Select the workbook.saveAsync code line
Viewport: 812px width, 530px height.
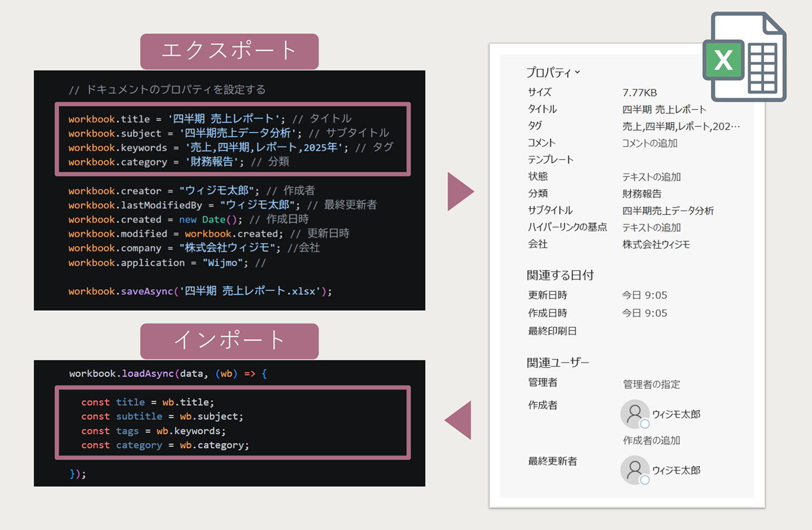[199, 291]
